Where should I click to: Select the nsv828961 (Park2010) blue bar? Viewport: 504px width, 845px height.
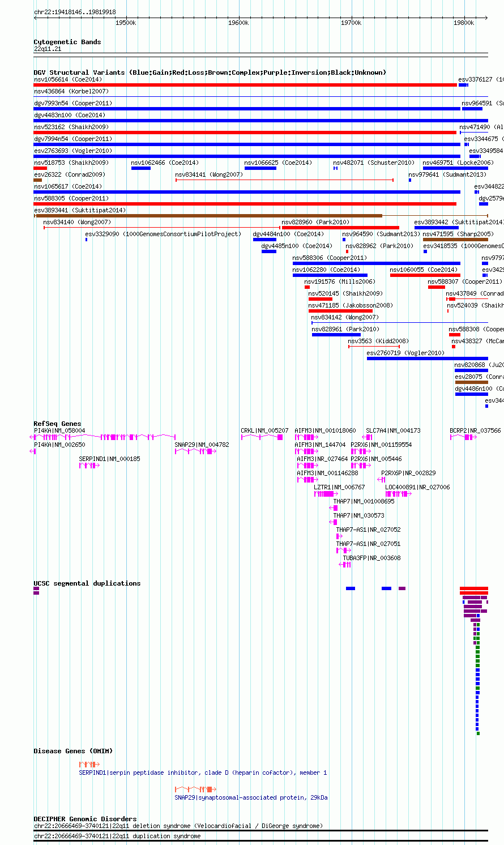336,335
